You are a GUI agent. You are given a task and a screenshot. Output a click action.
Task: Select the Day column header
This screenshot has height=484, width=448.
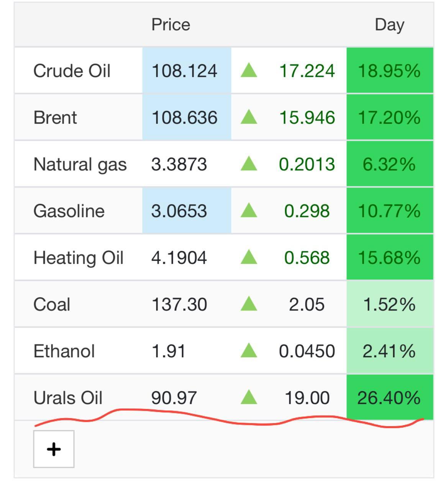coord(389,25)
